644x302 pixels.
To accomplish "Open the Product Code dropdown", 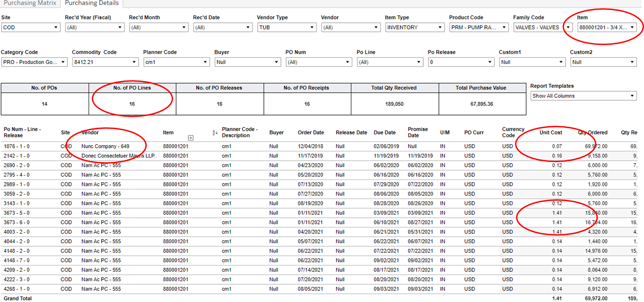I will pos(479,27).
